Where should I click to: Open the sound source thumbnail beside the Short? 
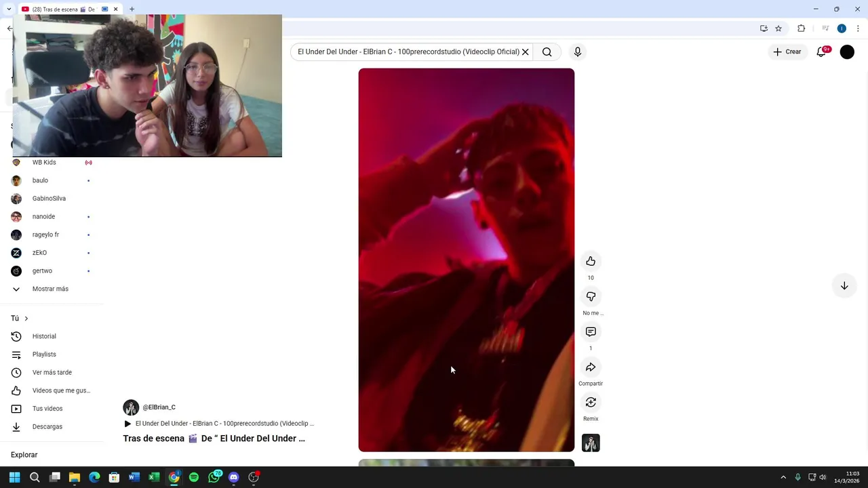[x=591, y=443]
